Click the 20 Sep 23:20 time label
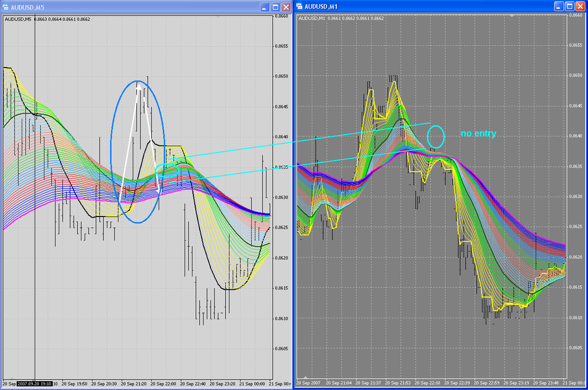 tap(222, 384)
